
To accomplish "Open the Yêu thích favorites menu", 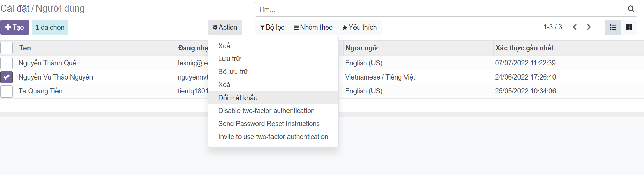I will tap(359, 27).
